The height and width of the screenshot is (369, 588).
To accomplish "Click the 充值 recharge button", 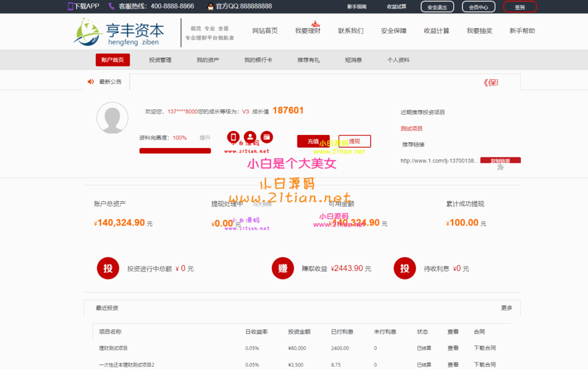I will click(313, 141).
